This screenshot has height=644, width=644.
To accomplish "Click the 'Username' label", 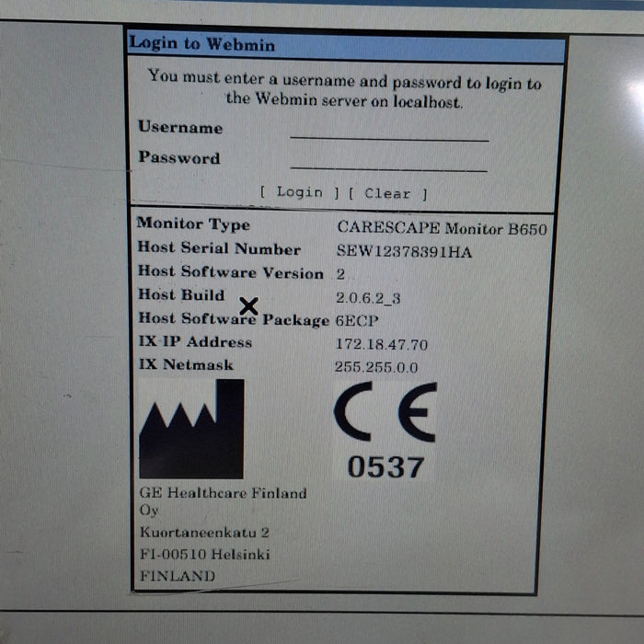I will (x=180, y=127).
